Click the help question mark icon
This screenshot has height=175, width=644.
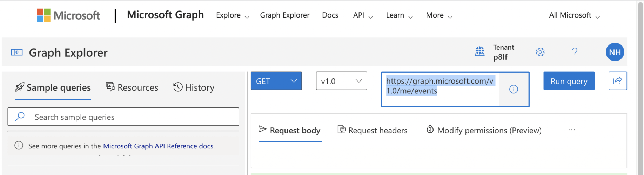point(575,52)
